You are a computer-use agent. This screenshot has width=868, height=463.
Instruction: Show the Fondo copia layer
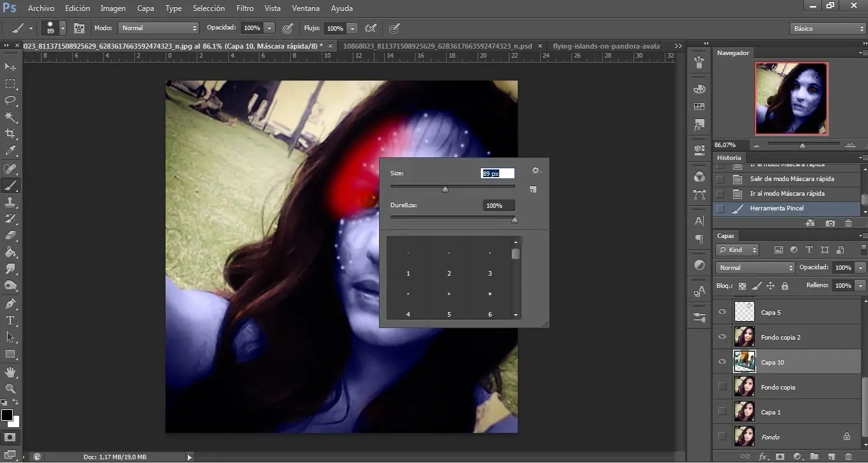click(722, 386)
